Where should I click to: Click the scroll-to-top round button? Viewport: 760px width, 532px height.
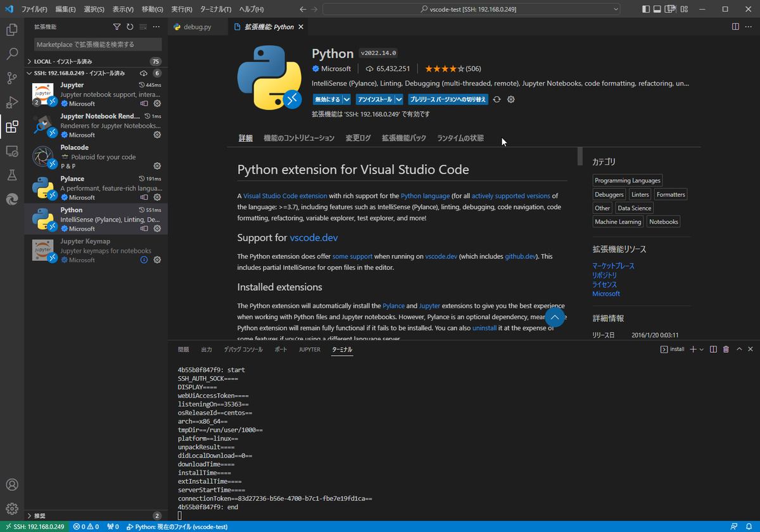tap(555, 317)
